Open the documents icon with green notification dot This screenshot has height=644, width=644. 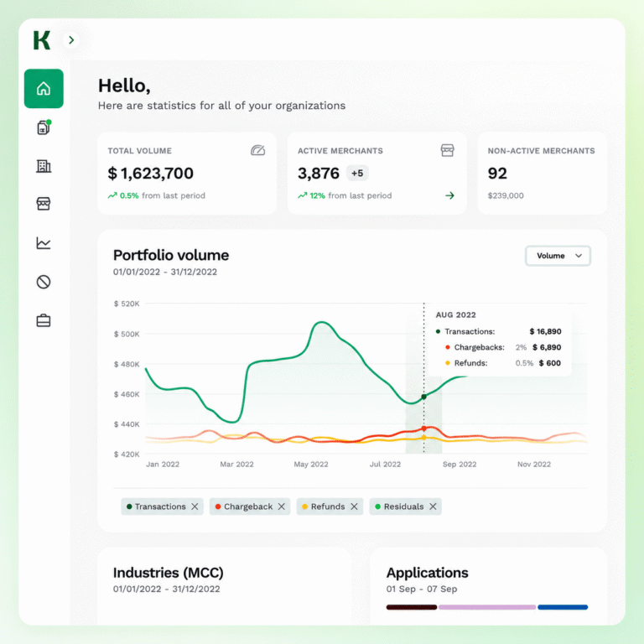point(44,127)
